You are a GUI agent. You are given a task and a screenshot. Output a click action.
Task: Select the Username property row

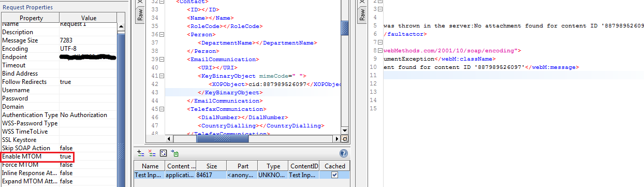[x=59, y=90]
